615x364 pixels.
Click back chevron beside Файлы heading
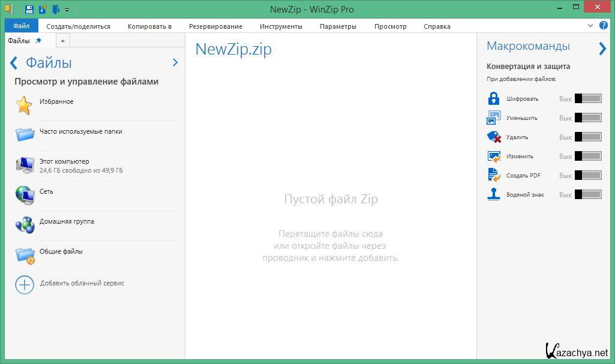[x=14, y=63]
